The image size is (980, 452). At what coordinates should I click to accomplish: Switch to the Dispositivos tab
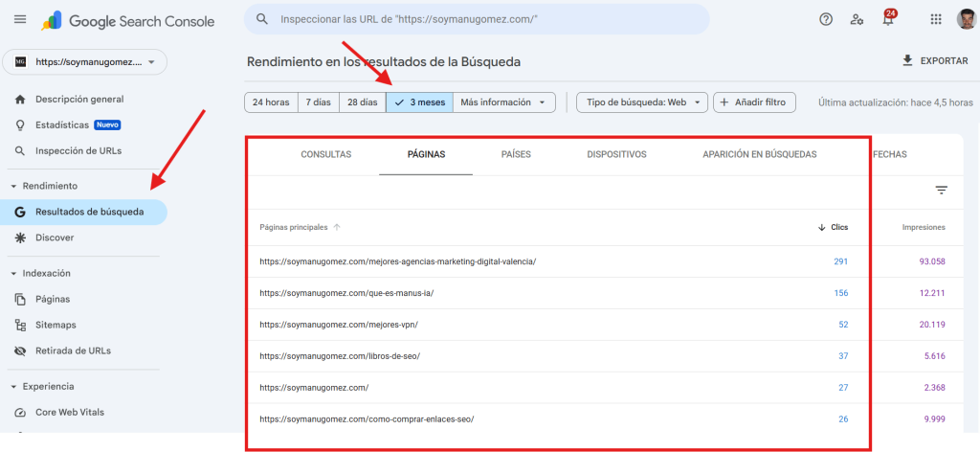(x=617, y=154)
